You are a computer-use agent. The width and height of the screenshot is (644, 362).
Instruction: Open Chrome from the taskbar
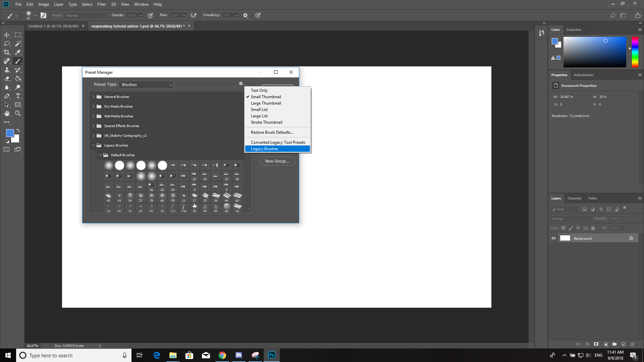click(222, 355)
